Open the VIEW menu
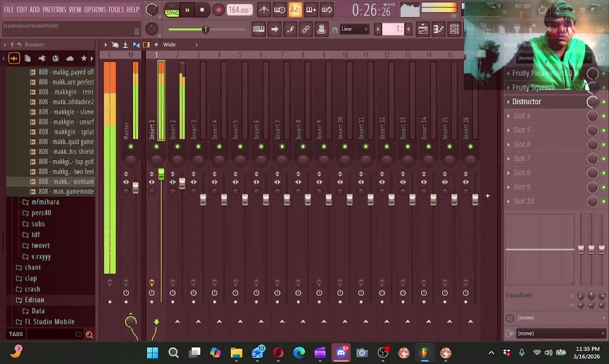609x364 pixels. pos(75,10)
